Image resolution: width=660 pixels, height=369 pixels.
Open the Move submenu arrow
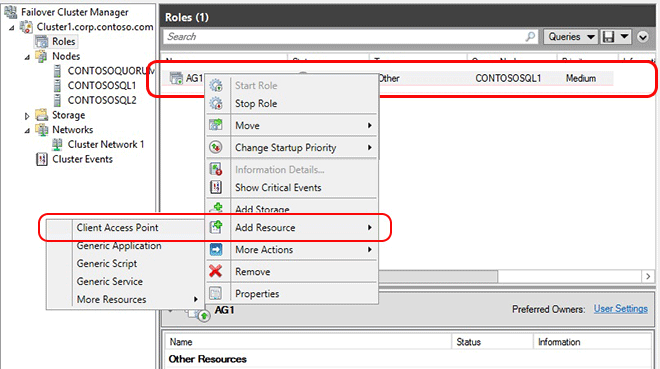pyautogui.click(x=370, y=125)
